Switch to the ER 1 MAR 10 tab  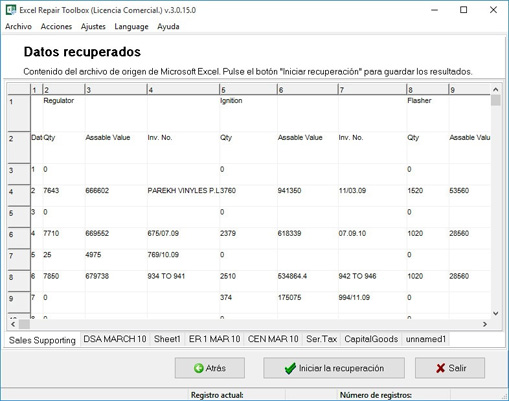214,339
